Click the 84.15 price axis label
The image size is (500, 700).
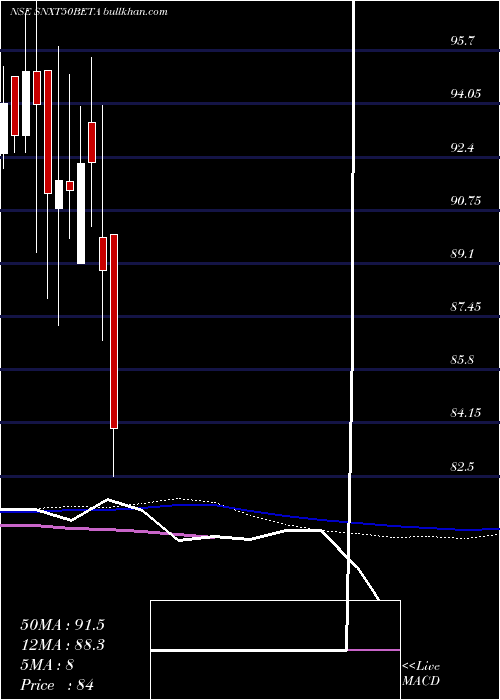click(x=466, y=413)
